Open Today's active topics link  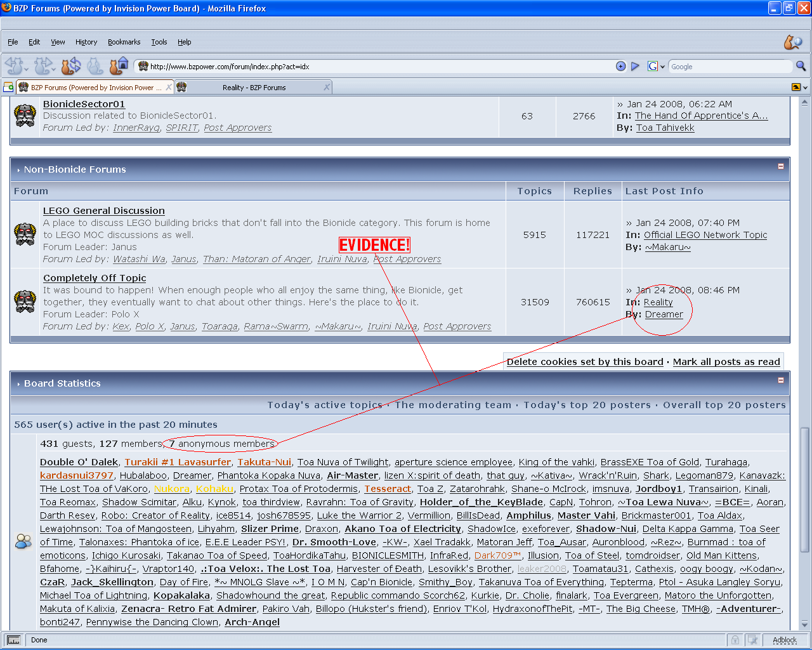tap(325, 405)
